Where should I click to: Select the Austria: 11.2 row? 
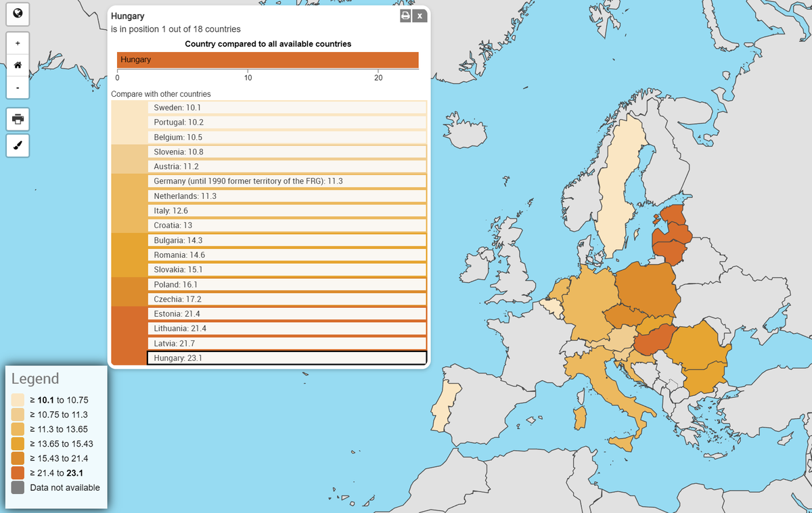[x=287, y=166]
